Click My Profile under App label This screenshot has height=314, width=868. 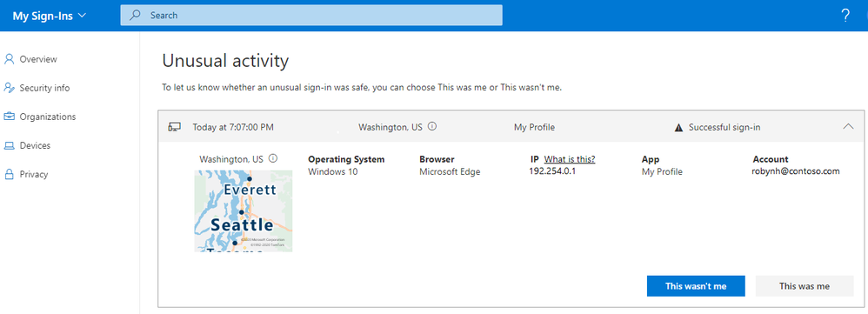pos(662,171)
